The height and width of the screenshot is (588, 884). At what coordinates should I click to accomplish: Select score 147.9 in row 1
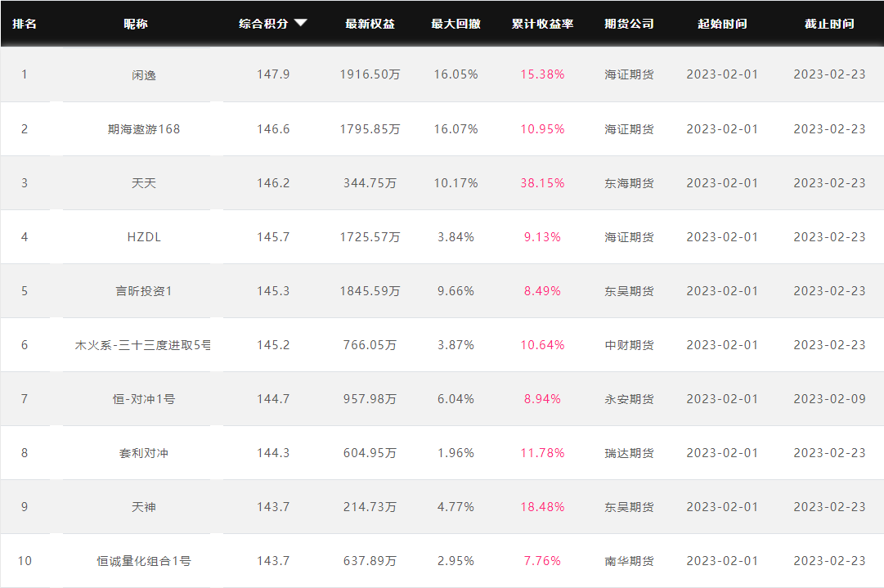pyautogui.click(x=273, y=74)
